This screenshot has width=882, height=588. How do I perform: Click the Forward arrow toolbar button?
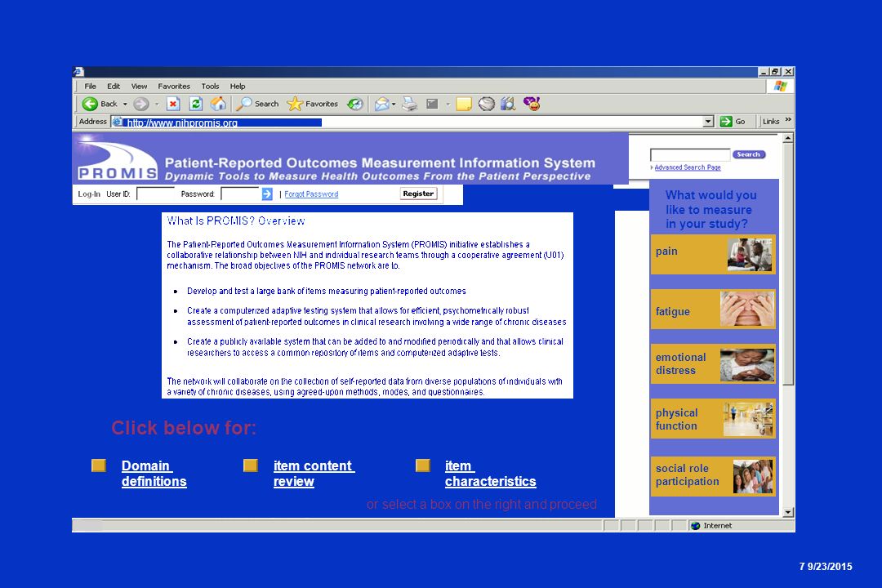[141, 104]
